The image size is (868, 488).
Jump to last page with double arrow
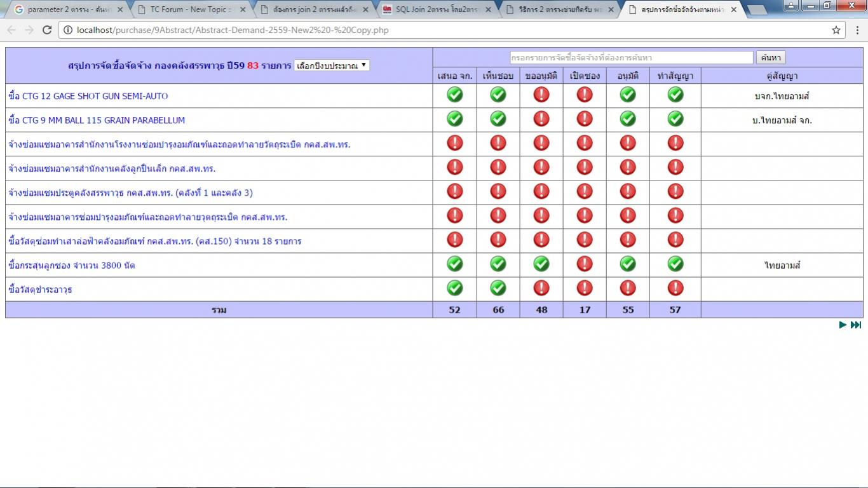coord(856,325)
